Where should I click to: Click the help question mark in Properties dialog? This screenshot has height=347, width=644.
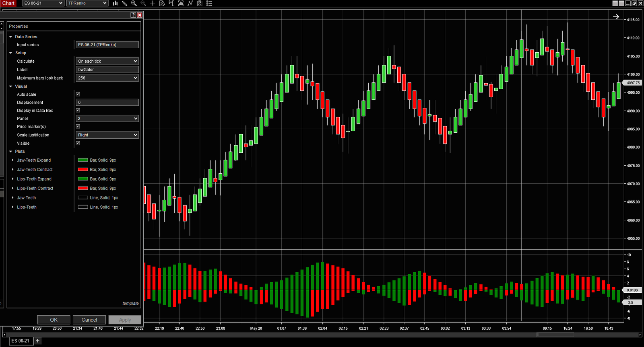click(x=133, y=15)
